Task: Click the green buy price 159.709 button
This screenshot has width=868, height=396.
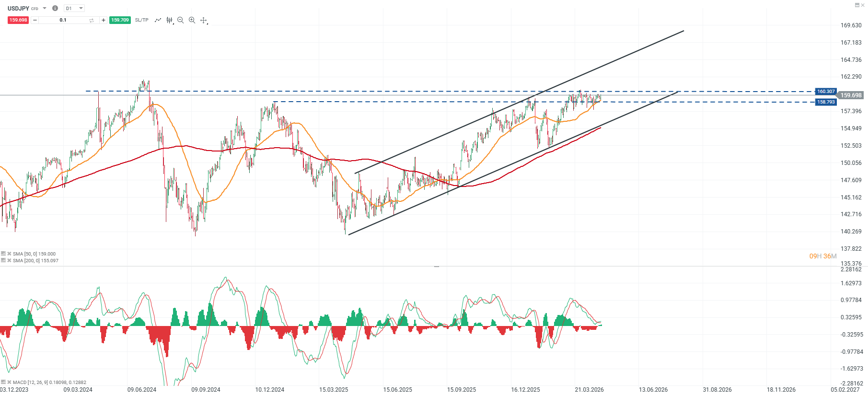Action: point(120,20)
